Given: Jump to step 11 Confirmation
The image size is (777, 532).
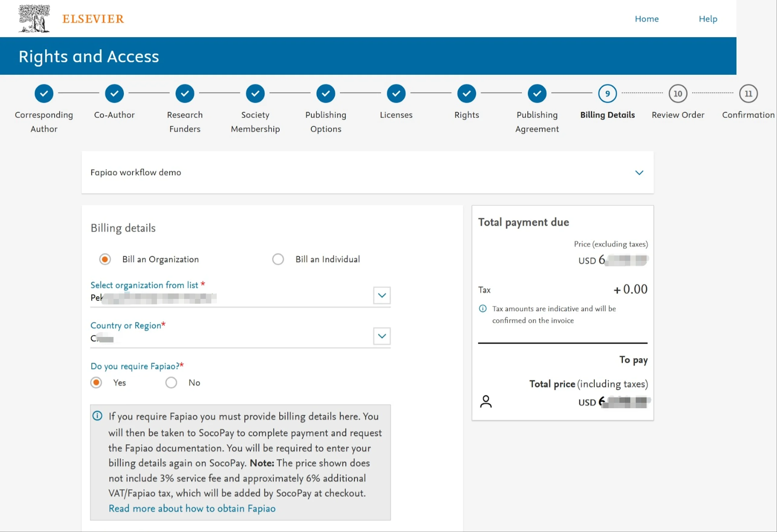Looking at the screenshot, I should pyautogui.click(x=748, y=94).
